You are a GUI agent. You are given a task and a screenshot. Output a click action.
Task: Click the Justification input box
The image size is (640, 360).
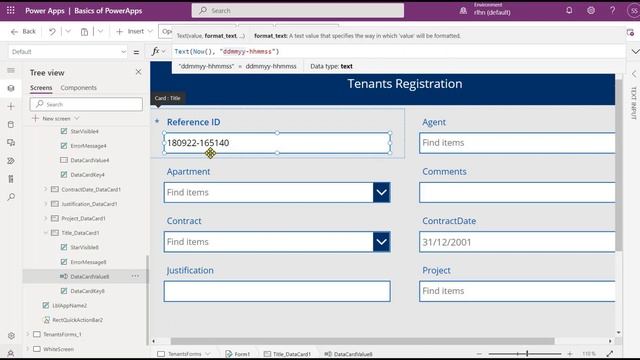tap(277, 291)
